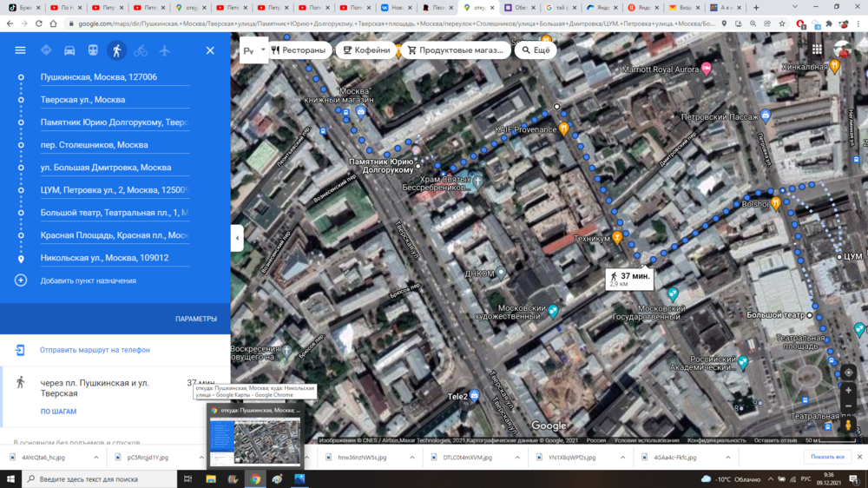Select the driving travel mode car icon
868x488 pixels.
click(69, 50)
